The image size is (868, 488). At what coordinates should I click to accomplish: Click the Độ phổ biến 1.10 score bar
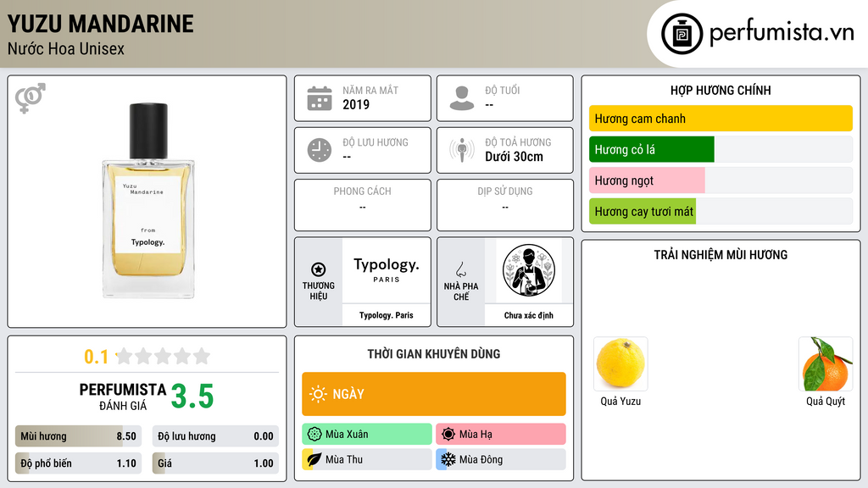coord(79,463)
